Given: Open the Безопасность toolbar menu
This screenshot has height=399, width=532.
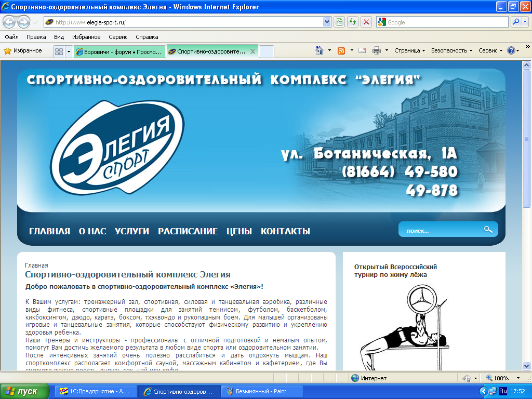Looking at the screenshot, I should [451, 50].
